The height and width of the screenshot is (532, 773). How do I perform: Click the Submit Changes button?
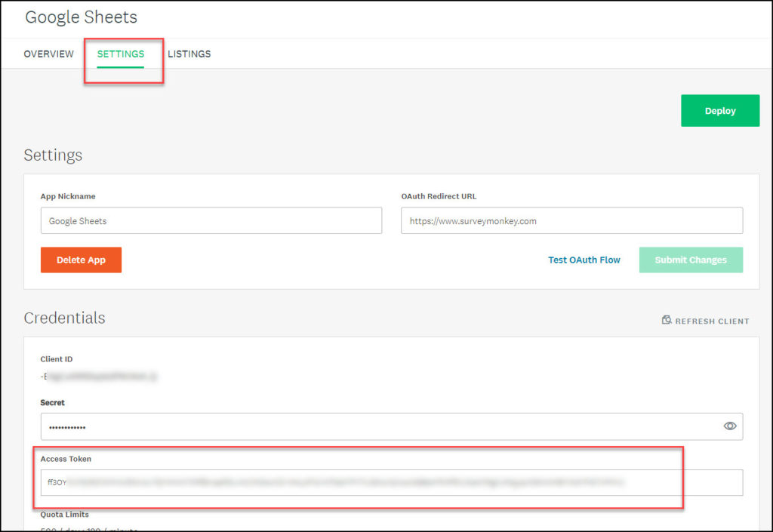(x=691, y=260)
